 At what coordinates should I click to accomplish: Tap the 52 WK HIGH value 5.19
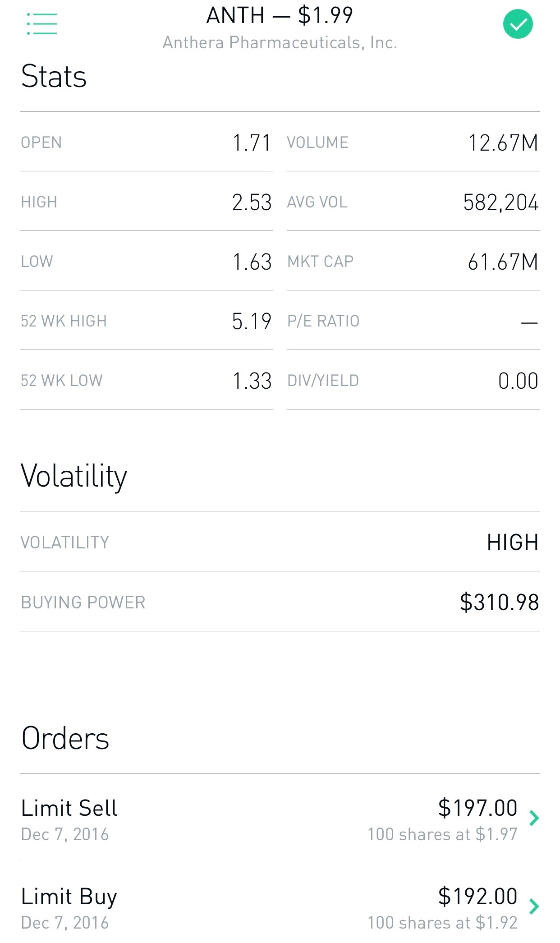[x=252, y=322]
